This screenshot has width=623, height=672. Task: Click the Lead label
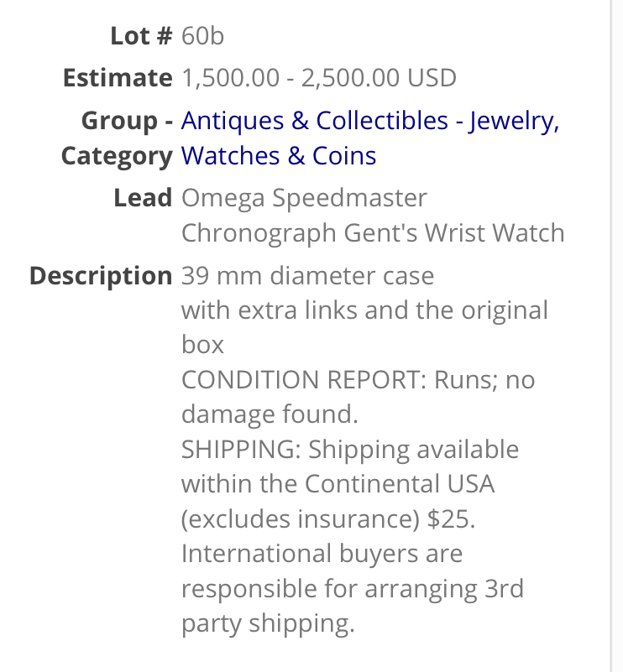pos(143,198)
